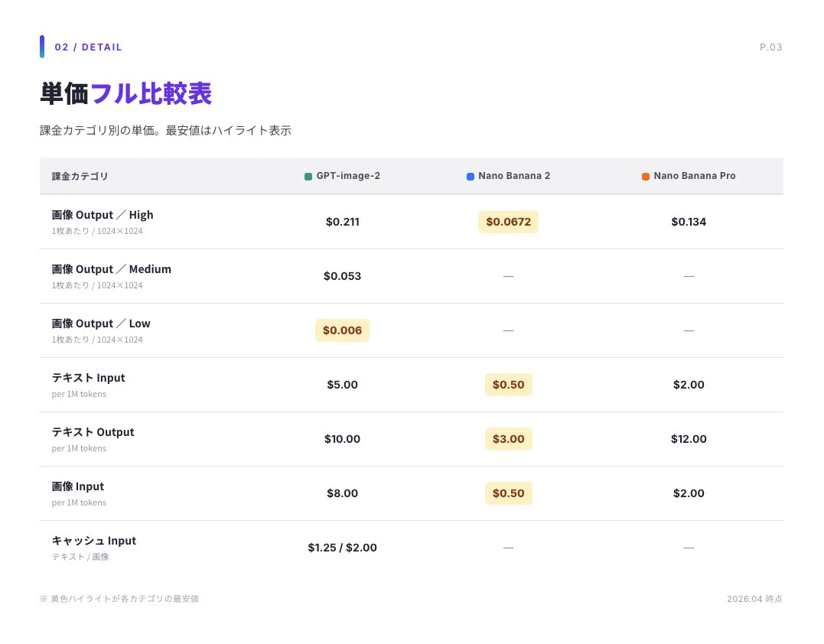The image size is (824, 644).
Task: Click the テキスト / 画像 sublabel
Action: point(80,557)
